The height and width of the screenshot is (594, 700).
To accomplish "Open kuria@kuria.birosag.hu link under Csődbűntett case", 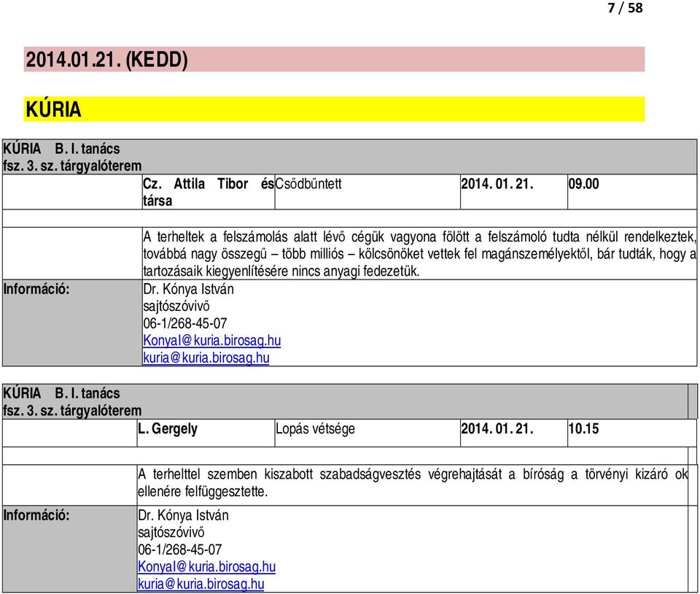I will pyautogui.click(x=206, y=358).
